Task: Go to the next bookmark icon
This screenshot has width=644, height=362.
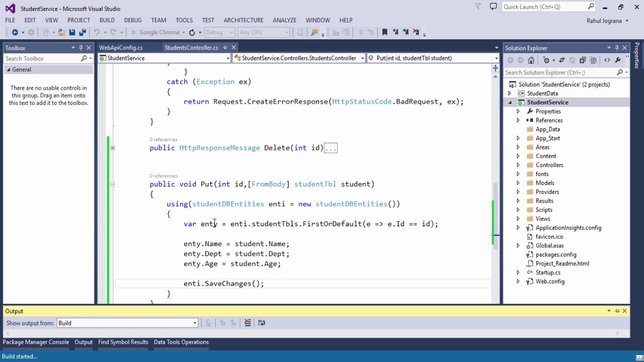Action: [406, 32]
